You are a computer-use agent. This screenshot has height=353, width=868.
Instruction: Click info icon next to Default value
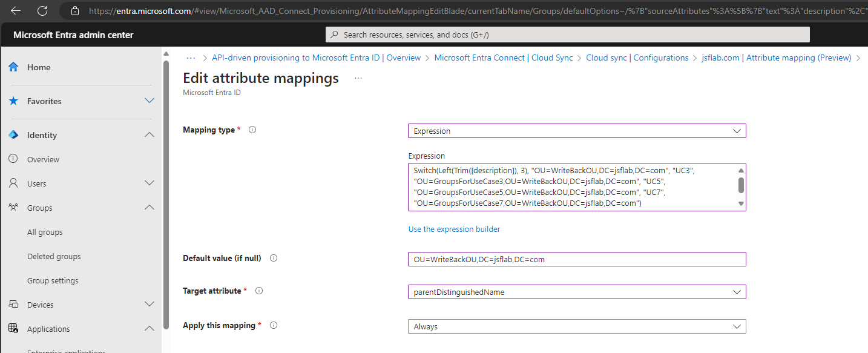[273, 258]
